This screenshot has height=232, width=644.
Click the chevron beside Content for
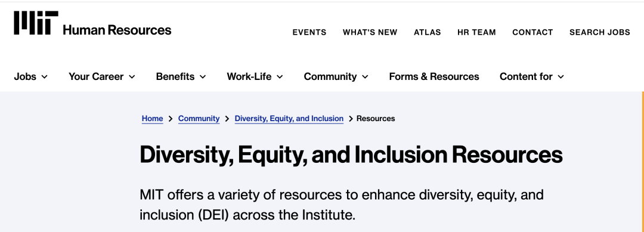click(x=561, y=77)
